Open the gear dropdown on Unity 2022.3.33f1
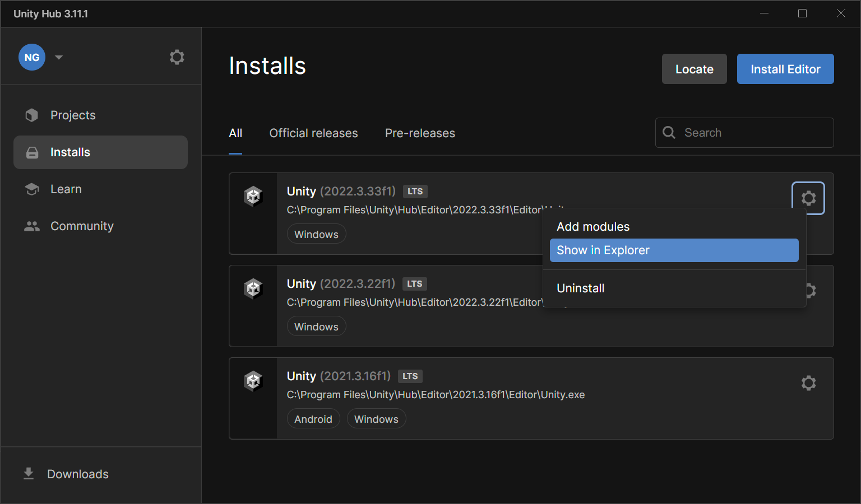The width and height of the screenshot is (861, 504). point(808,198)
